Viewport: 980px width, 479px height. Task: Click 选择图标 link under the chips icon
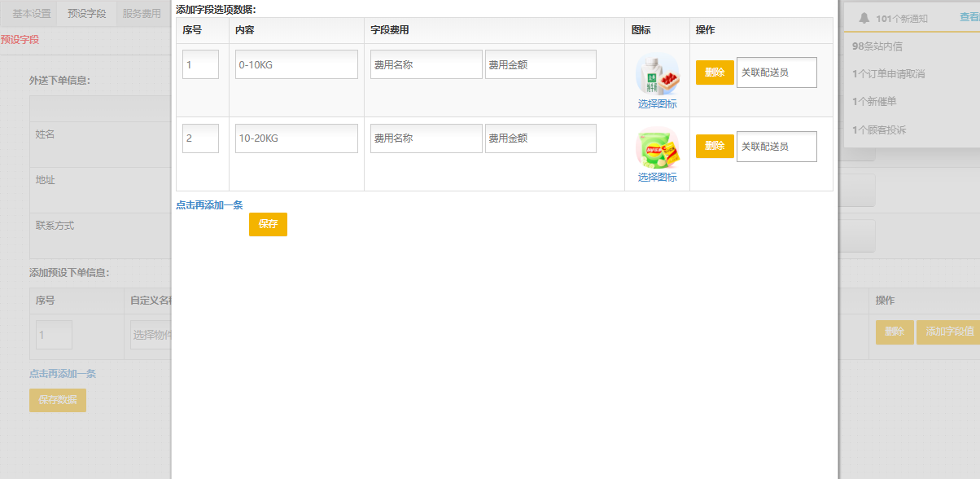coord(657,177)
